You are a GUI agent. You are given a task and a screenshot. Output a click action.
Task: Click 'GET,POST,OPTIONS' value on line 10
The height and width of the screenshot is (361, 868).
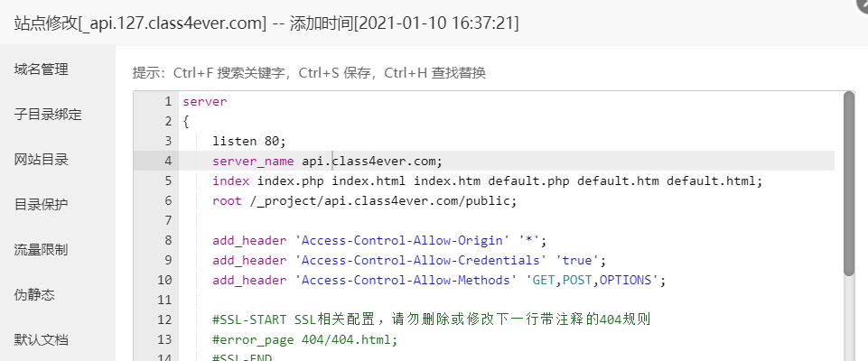[x=593, y=281]
